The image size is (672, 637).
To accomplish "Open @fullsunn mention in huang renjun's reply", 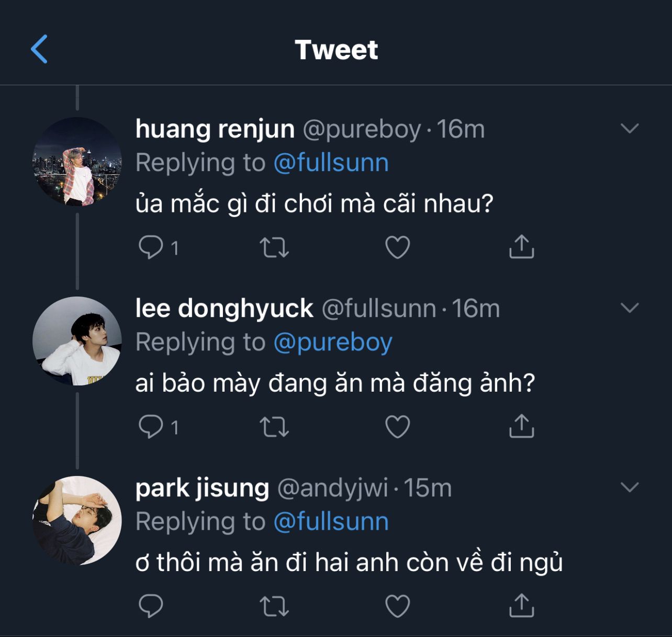I will (331, 163).
